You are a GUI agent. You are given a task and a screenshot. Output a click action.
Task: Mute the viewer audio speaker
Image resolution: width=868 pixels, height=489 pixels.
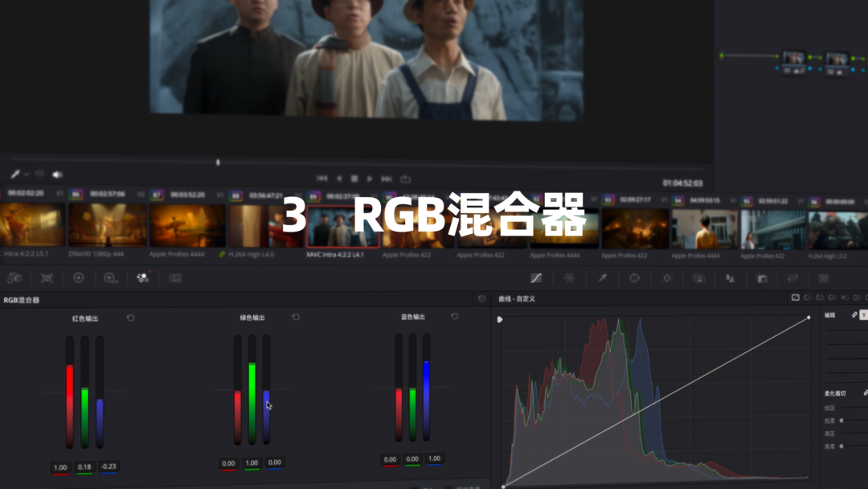click(57, 175)
